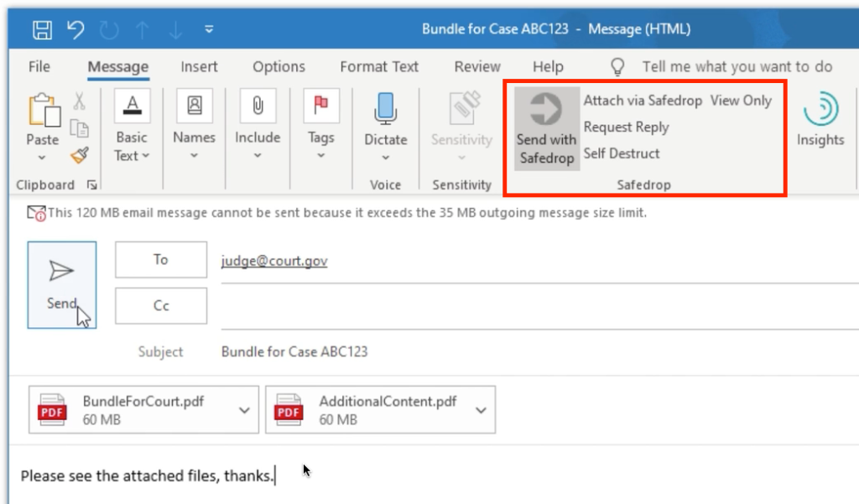The image size is (859, 504).
Task: Click the Tell me what you want search box
Action: point(737,67)
